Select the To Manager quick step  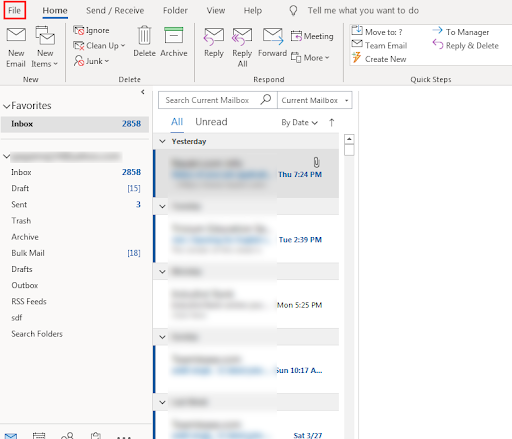tap(461, 32)
